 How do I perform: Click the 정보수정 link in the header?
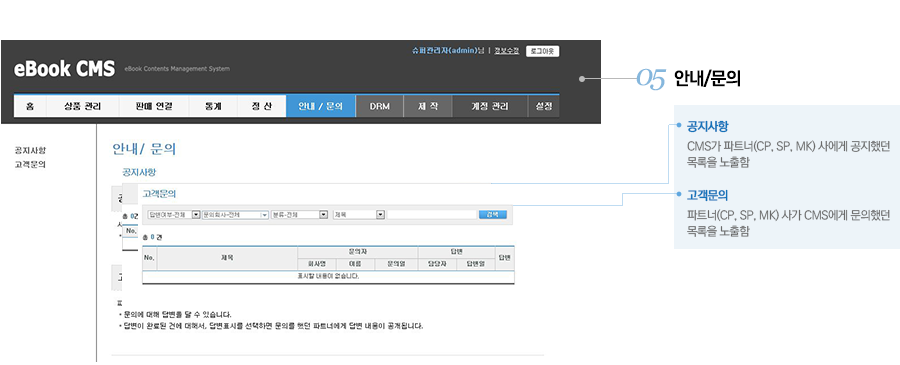click(x=507, y=51)
